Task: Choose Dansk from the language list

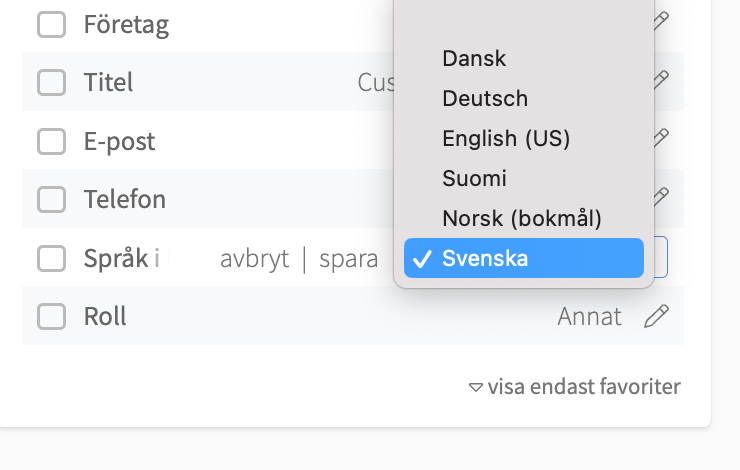Action: (474, 58)
